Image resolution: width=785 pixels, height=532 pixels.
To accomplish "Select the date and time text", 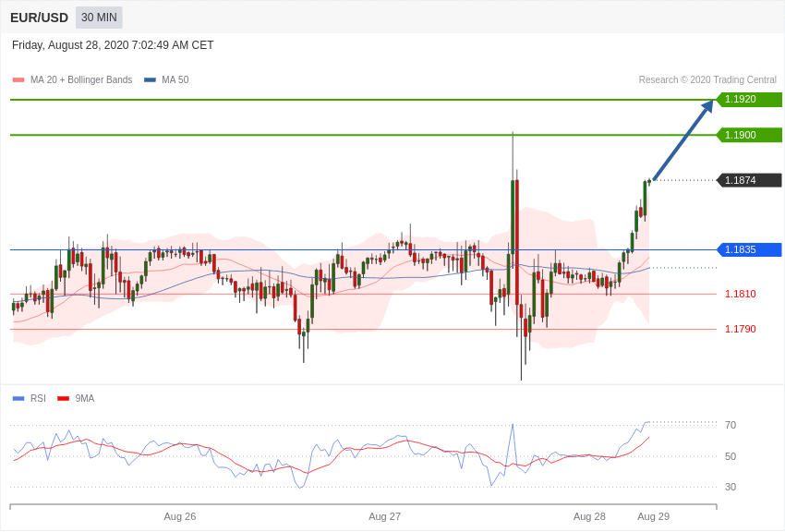I will pyautogui.click(x=113, y=45).
